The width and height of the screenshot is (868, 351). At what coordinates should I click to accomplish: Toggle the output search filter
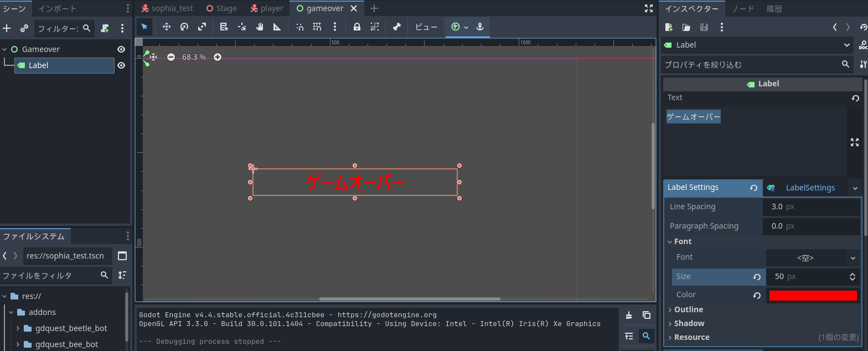[647, 335]
